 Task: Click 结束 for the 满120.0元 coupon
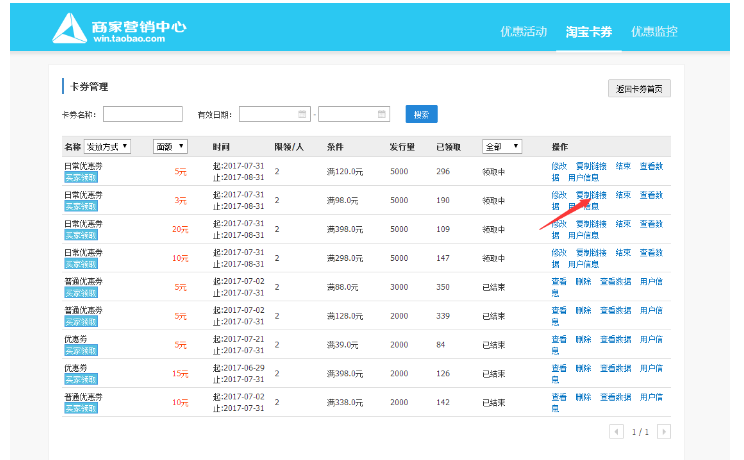623,166
